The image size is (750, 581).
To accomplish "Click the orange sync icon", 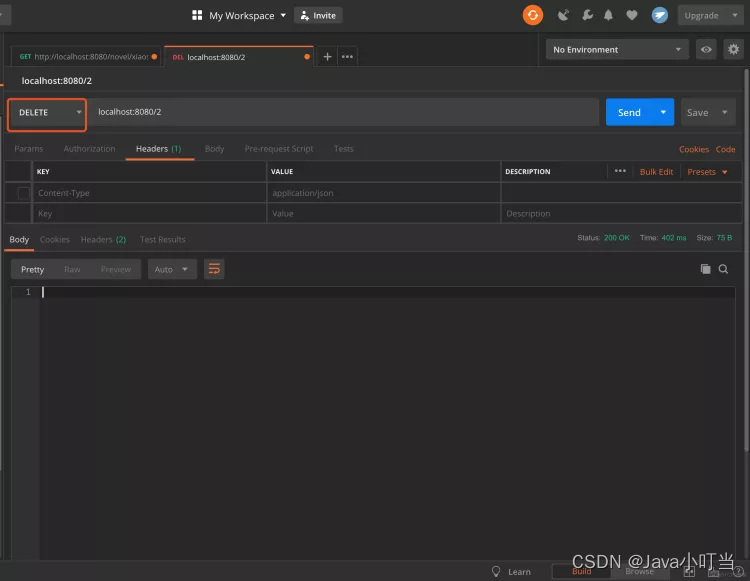I will pyautogui.click(x=532, y=15).
